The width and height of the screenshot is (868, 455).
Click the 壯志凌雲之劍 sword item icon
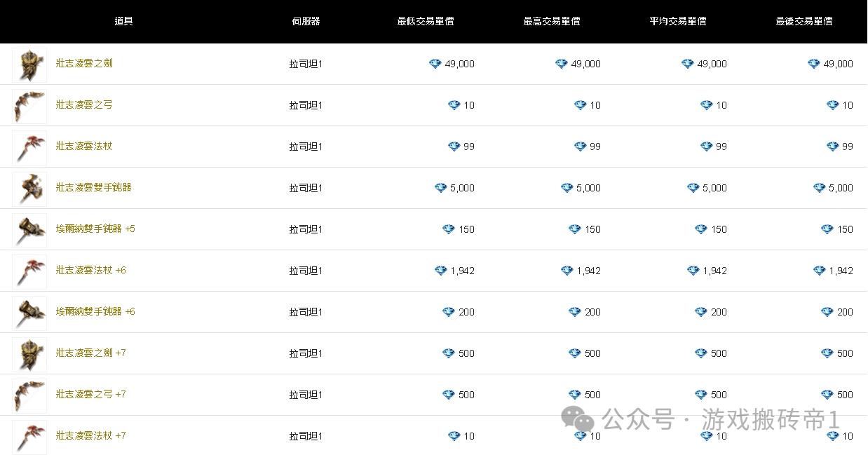(x=29, y=64)
